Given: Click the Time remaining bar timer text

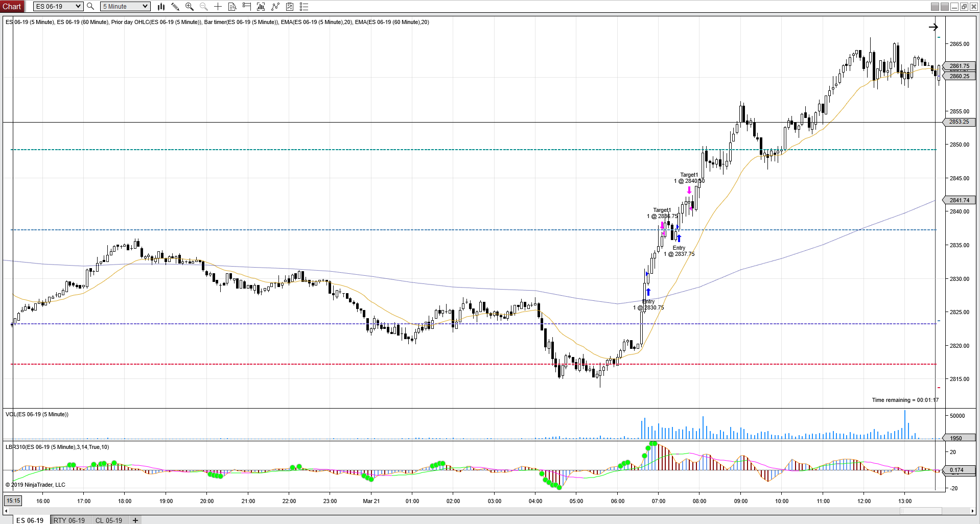Looking at the screenshot, I should coord(905,400).
